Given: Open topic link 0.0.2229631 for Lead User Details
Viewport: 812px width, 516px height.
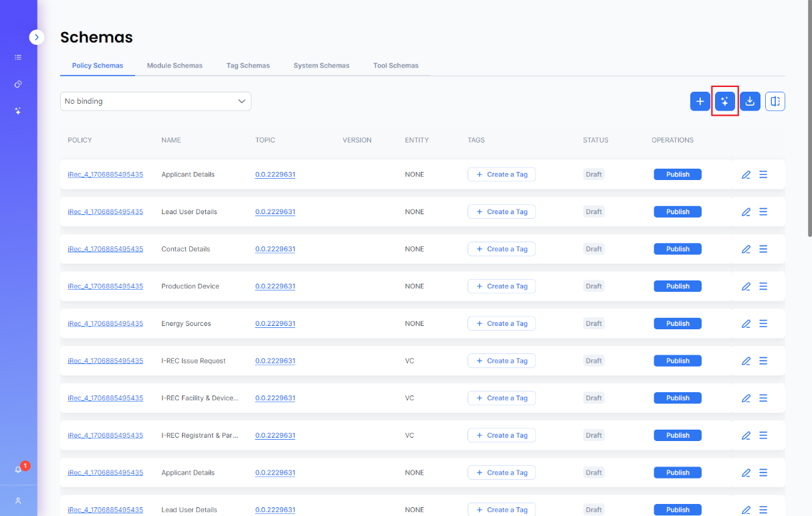Looking at the screenshot, I should (x=275, y=212).
